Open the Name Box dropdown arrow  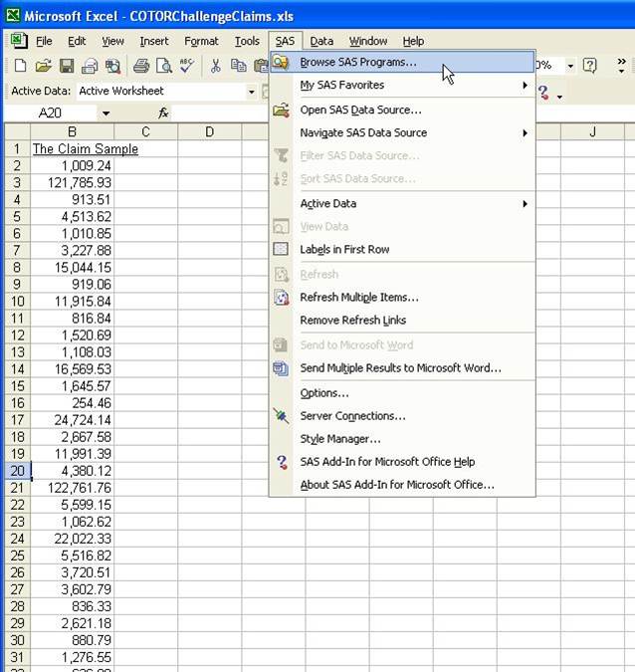[x=106, y=113]
